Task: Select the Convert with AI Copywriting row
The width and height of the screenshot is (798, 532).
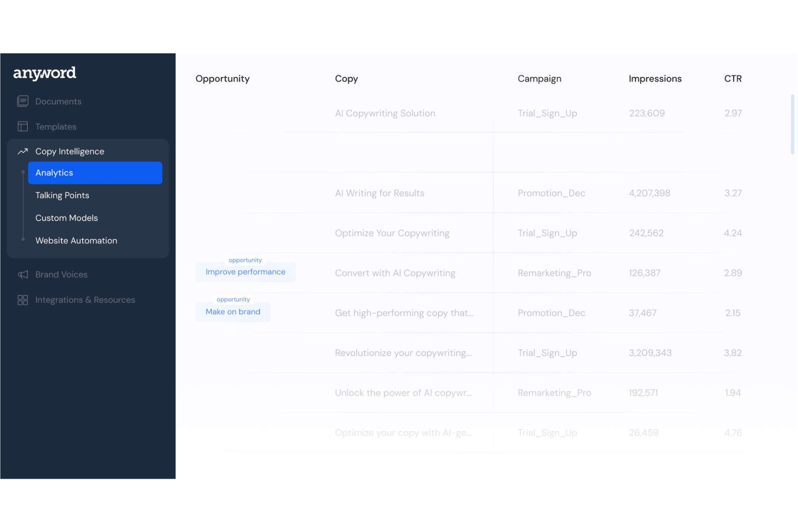Action: [395, 273]
